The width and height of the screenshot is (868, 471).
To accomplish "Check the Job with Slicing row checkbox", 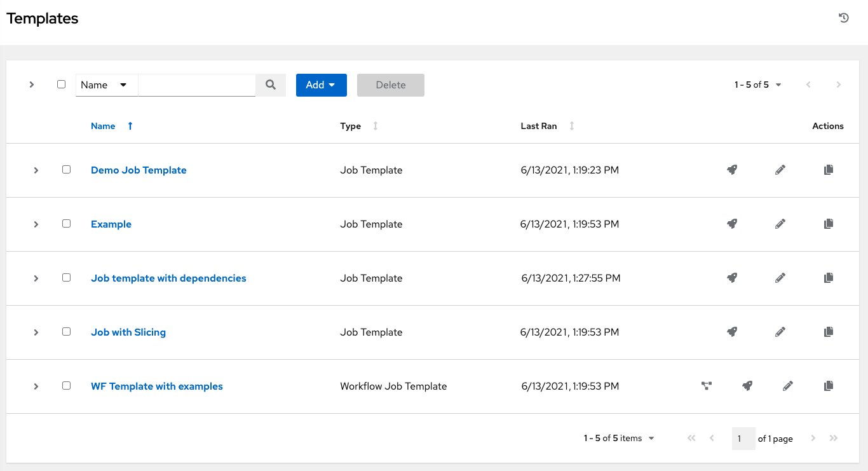I will 66,332.
